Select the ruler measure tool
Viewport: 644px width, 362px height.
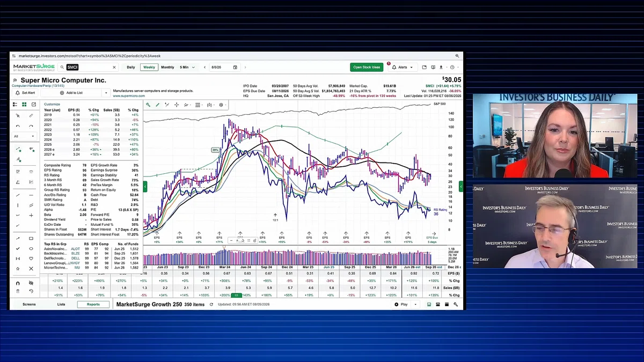[x=31, y=115]
